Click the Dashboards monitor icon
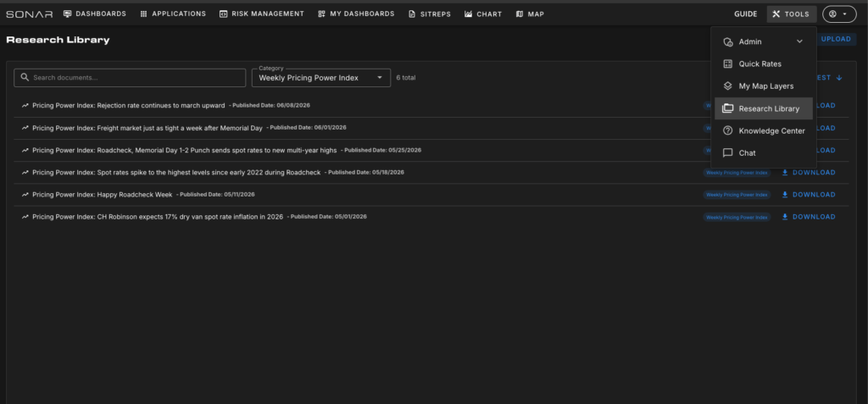The image size is (868, 404). pos(68,14)
